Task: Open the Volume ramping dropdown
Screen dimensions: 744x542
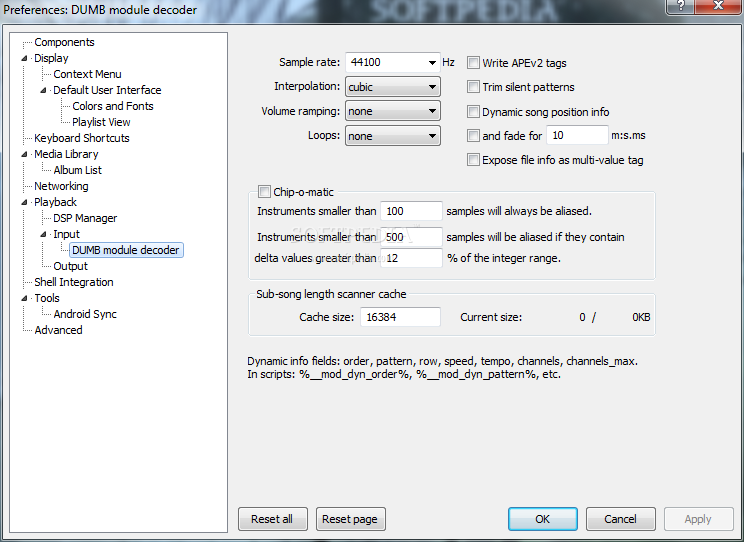Action: [x=393, y=111]
